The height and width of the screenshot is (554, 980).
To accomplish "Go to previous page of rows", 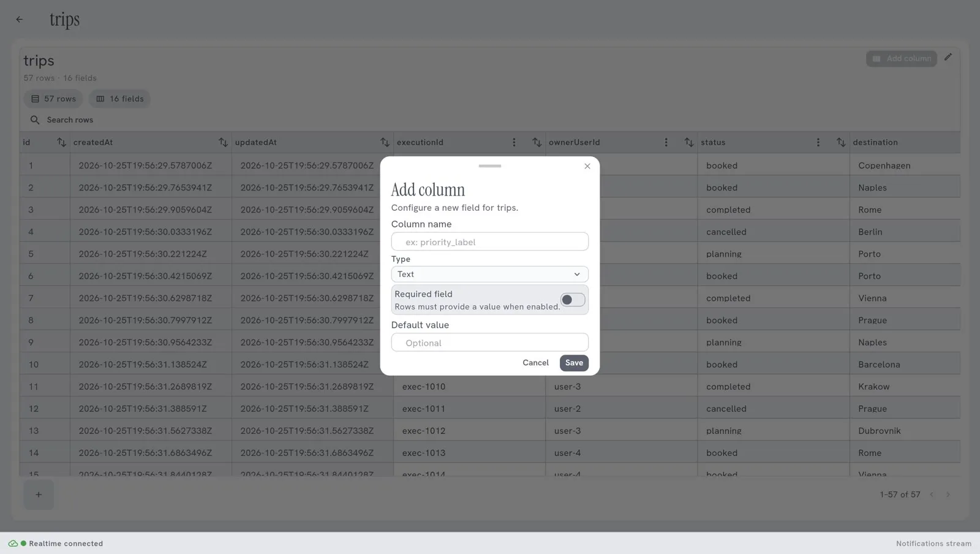I will (932, 495).
